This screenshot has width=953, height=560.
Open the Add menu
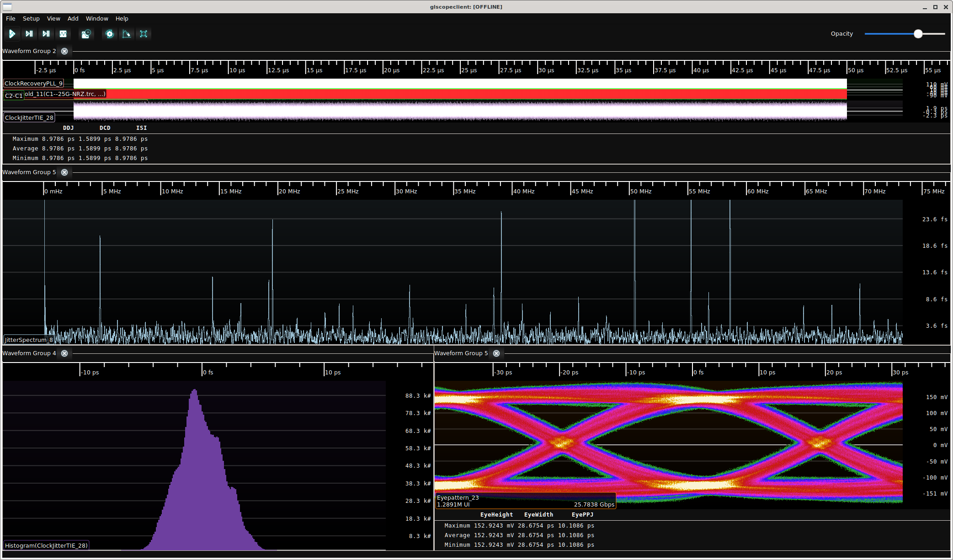click(73, 19)
